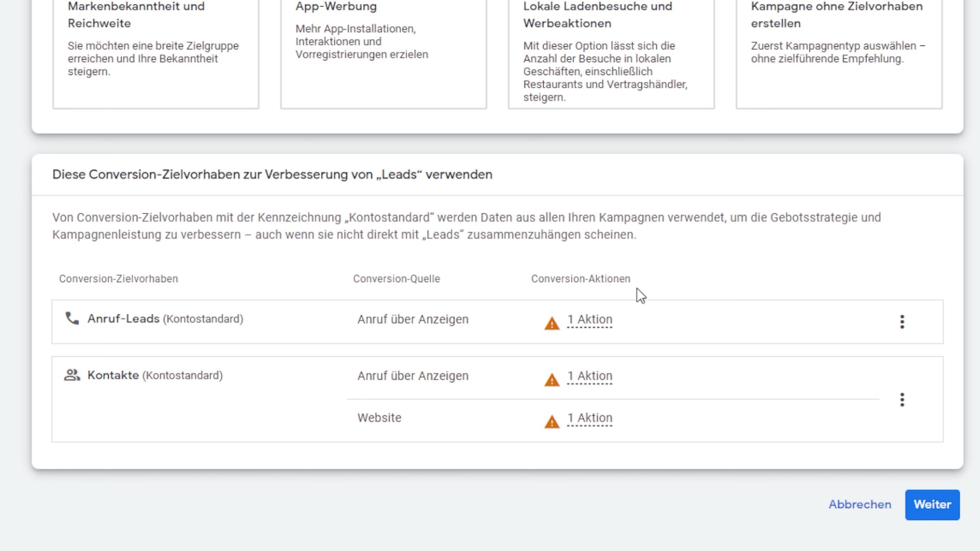980x551 pixels.
Task: Open three-dot menu for Anruf-Leads row
Action: 902,321
